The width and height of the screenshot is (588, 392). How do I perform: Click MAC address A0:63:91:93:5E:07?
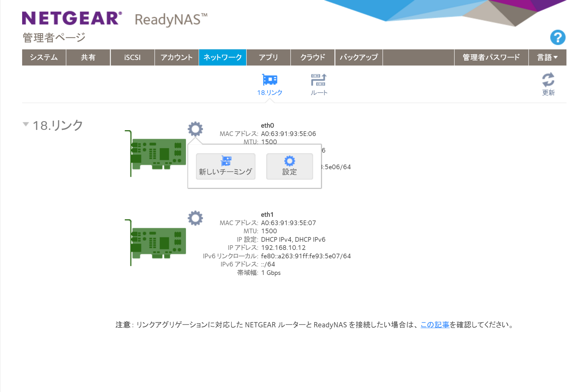click(288, 223)
